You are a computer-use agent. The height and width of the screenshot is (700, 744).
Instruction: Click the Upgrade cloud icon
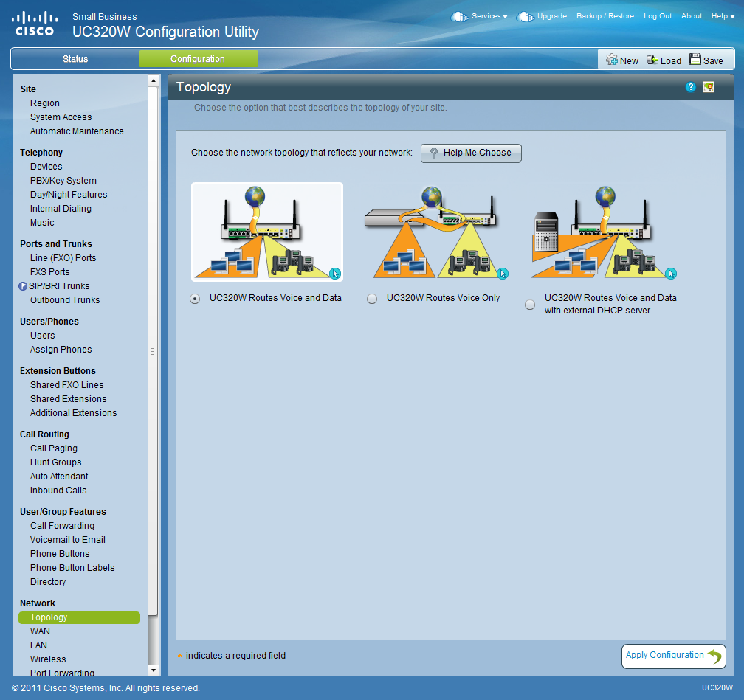525,16
